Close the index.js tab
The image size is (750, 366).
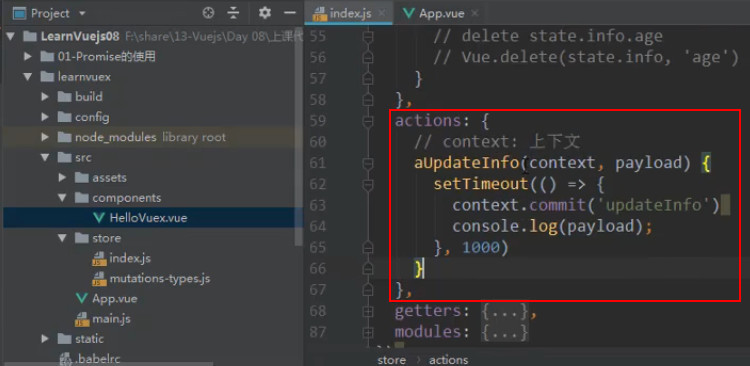click(x=381, y=13)
